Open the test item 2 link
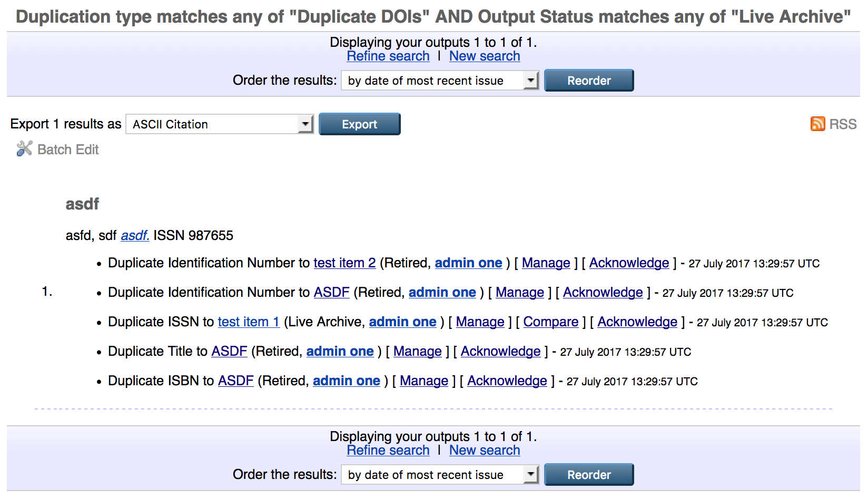 point(344,263)
